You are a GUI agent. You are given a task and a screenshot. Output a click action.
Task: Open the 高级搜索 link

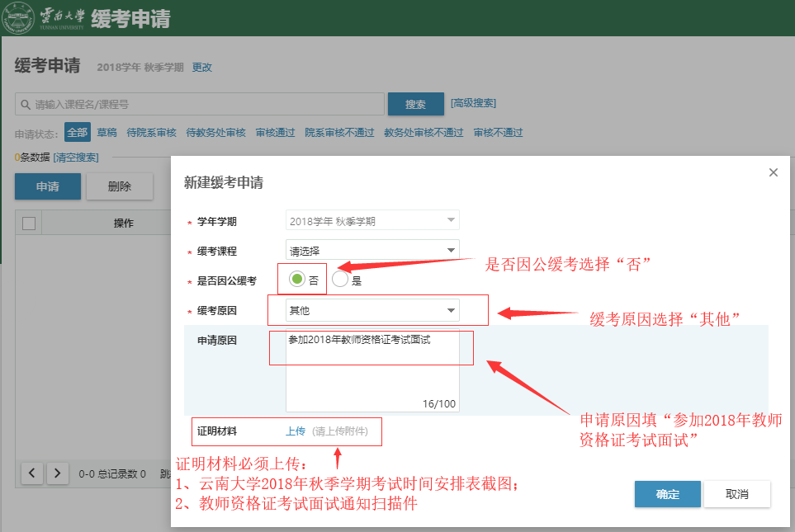click(473, 103)
